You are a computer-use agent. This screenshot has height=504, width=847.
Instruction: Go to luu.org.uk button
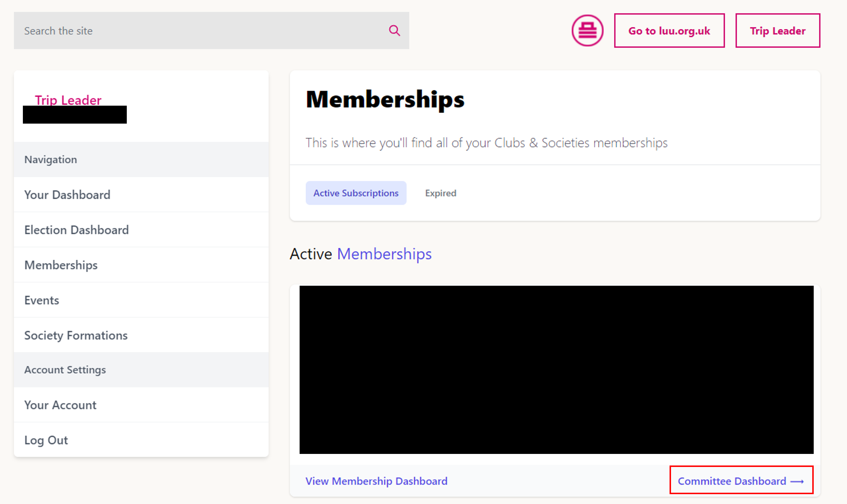[669, 31]
